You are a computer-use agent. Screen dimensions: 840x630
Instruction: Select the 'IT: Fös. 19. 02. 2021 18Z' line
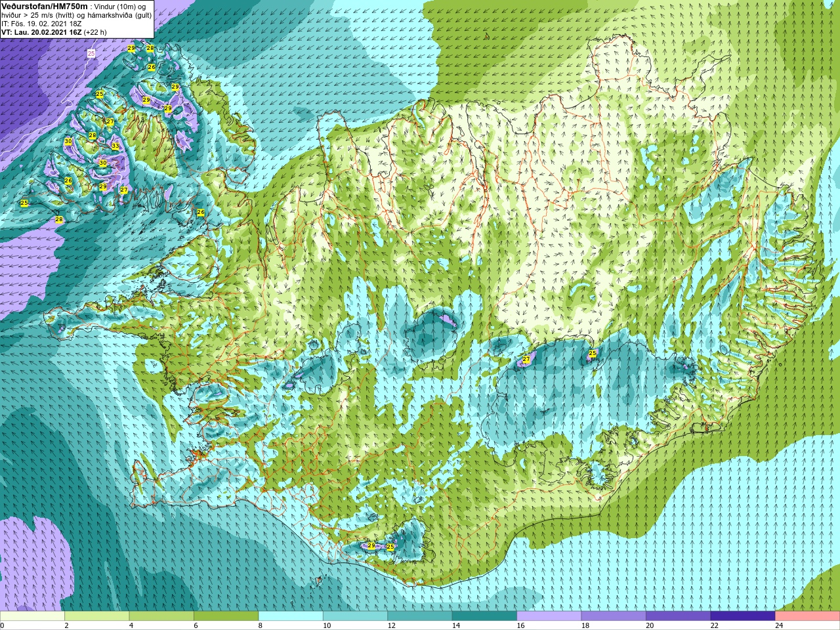pyautogui.click(x=41, y=24)
